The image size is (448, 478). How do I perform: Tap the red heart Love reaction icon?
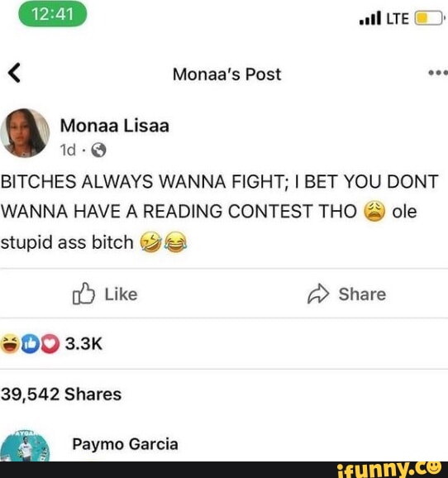tap(50, 344)
